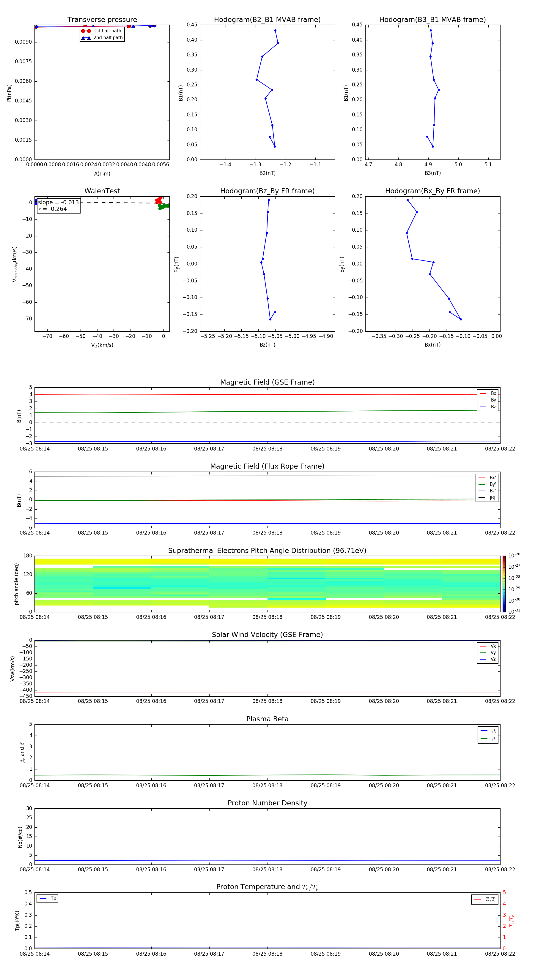Click the 'Vsw(km/s)' y-axis label
The image size is (535, 980).
12,668
